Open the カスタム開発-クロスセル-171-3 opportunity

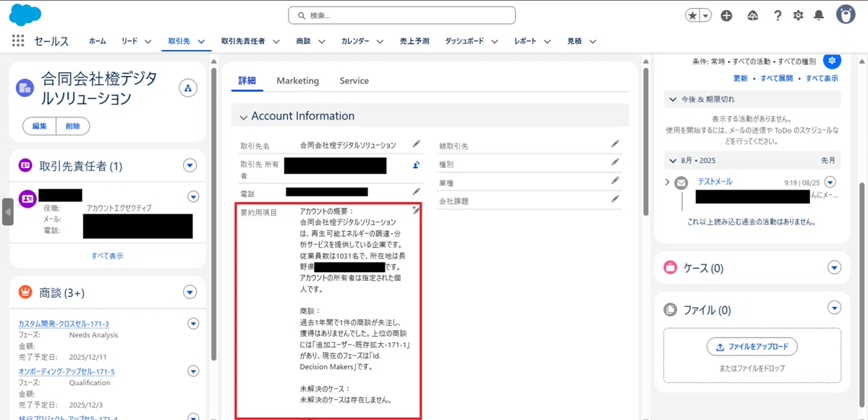(64, 324)
